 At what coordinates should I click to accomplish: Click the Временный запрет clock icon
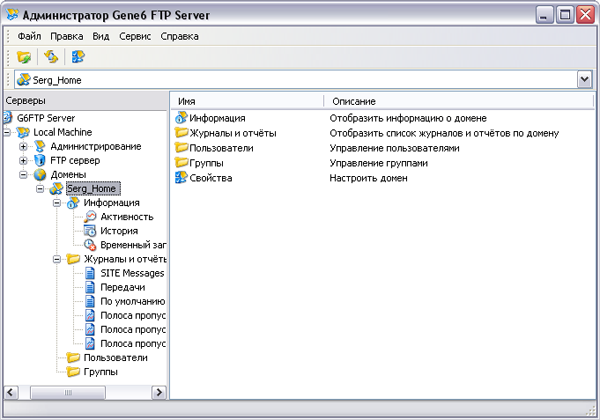click(90, 245)
